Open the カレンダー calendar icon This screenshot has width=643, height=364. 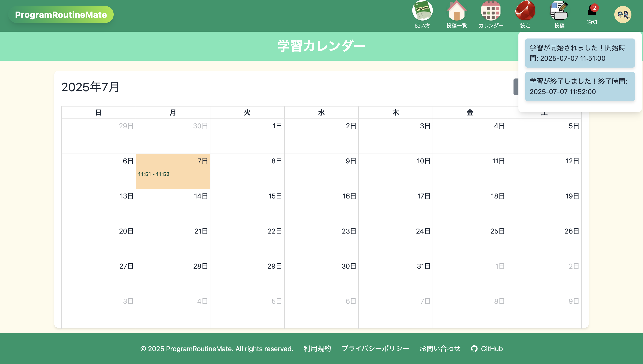[x=491, y=10]
